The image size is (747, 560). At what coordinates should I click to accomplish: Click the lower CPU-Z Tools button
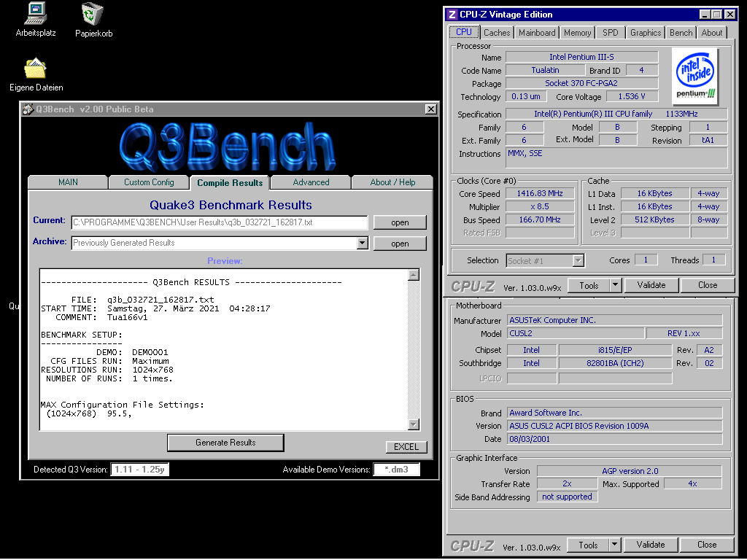coord(588,545)
